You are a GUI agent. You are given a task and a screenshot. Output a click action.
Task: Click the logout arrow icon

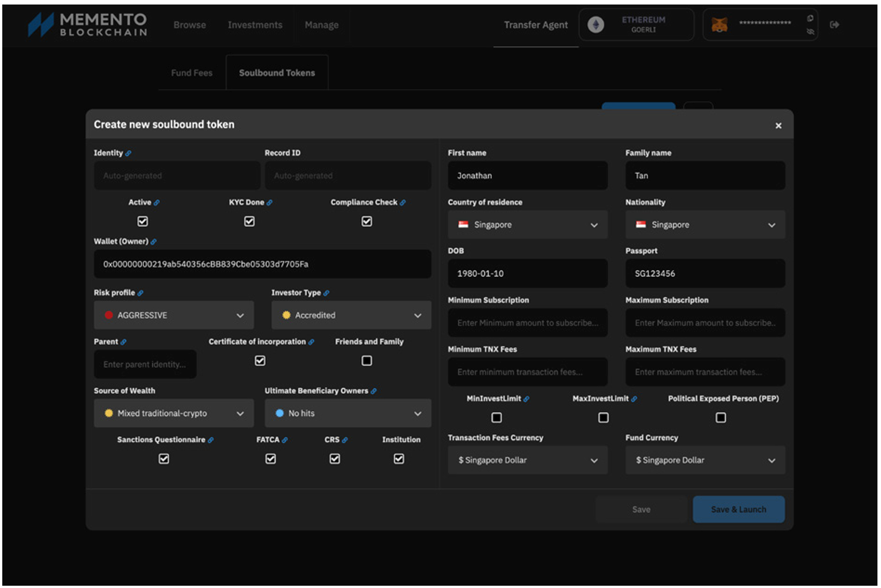pyautogui.click(x=834, y=25)
